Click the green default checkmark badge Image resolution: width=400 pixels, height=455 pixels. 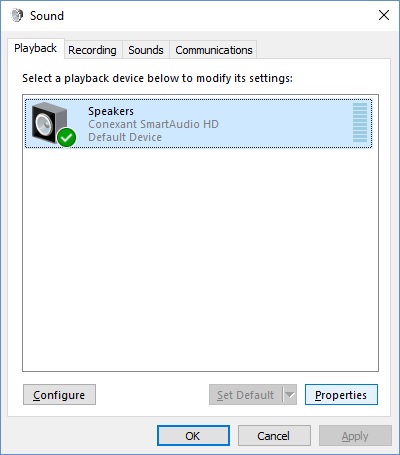[x=67, y=138]
